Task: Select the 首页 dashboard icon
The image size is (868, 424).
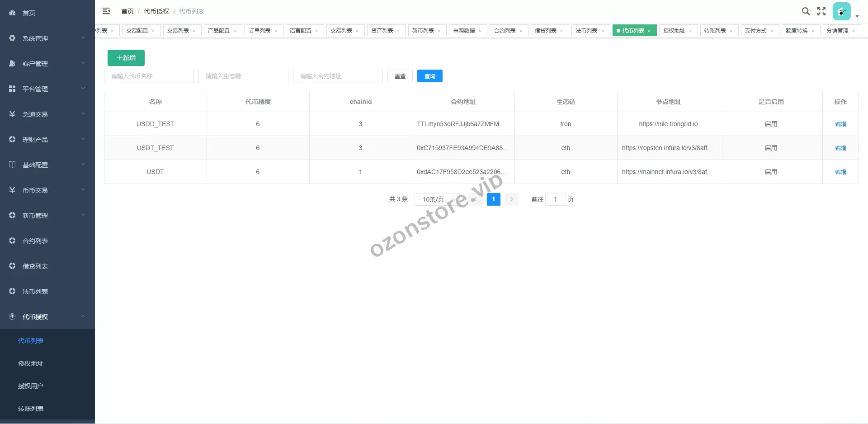Action: point(12,13)
